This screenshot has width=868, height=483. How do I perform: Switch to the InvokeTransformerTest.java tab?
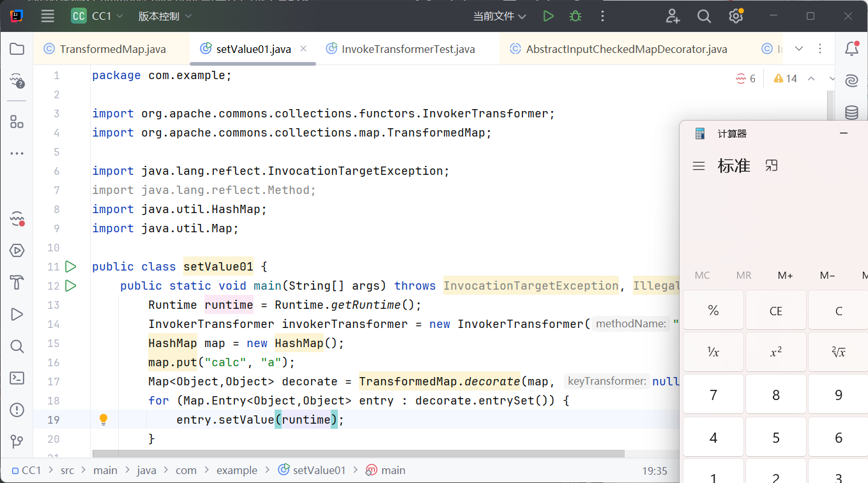click(x=407, y=49)
